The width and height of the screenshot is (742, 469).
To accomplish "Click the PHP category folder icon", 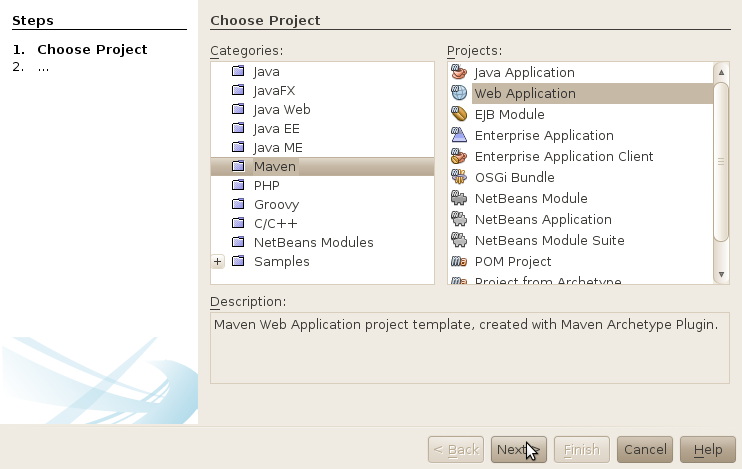I will (x=238, y=185).
